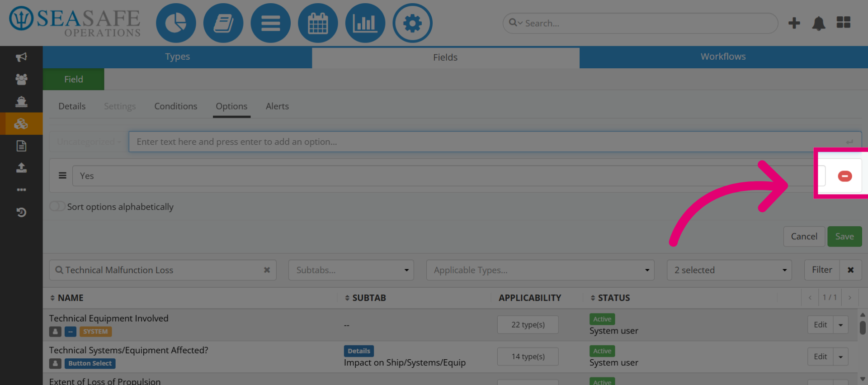The height and width of the screenshot is (385, 868).
Task: Open the 22 type(s) applicability button
Action: (x=528, y=325)
